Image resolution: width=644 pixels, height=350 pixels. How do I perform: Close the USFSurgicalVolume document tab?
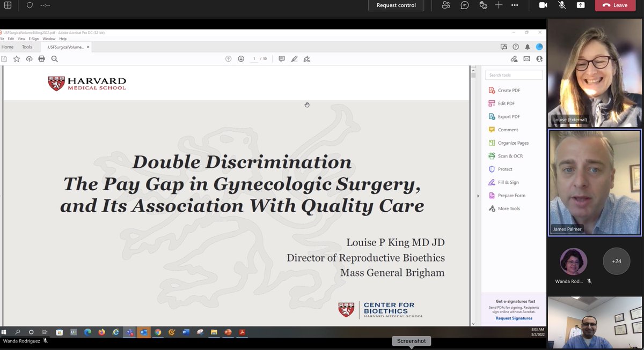pos(89,47)
